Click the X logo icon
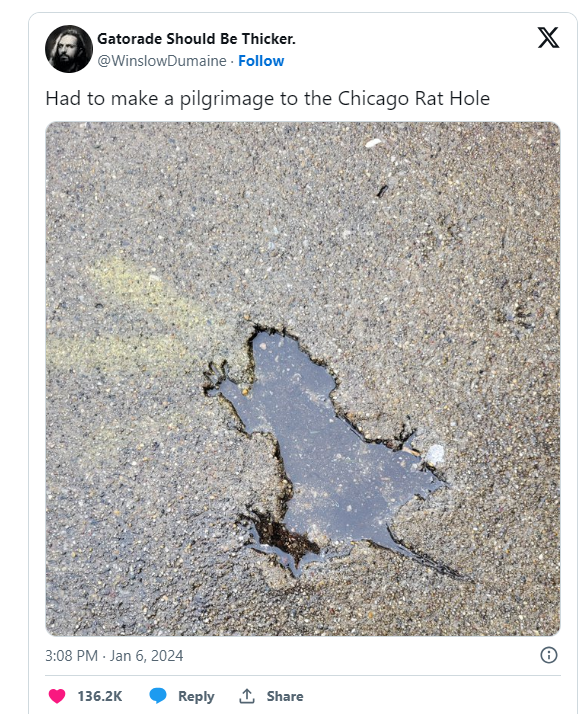Screen dimensions: 585x714 pos(548,38)
